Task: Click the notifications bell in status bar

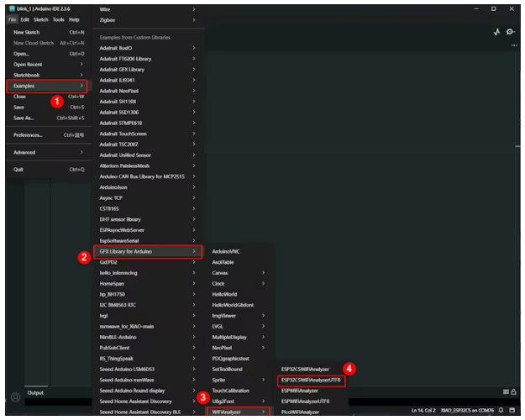Action: tap(500, 410)
